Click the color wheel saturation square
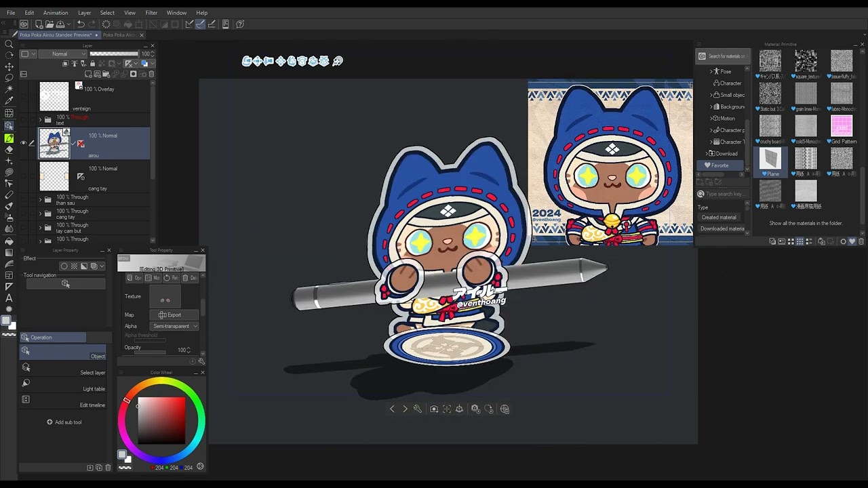This screenshot has width=868, height=488. click(161, 421)
